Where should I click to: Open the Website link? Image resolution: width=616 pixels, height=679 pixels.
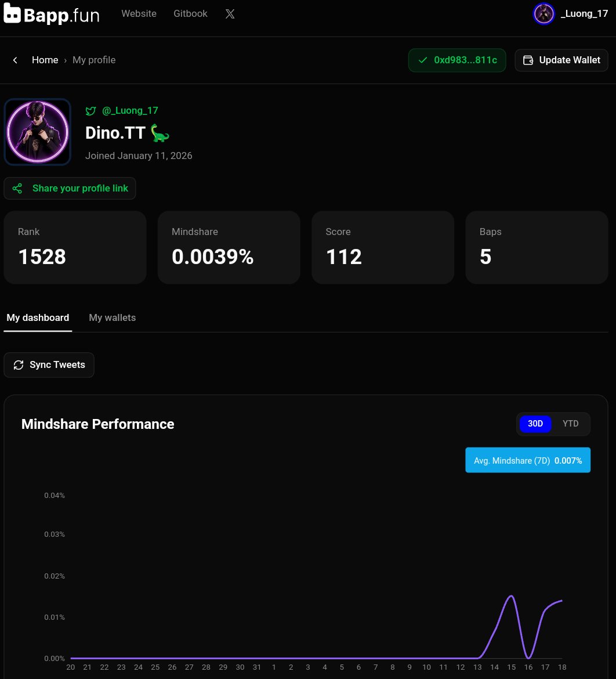(139, 14)
